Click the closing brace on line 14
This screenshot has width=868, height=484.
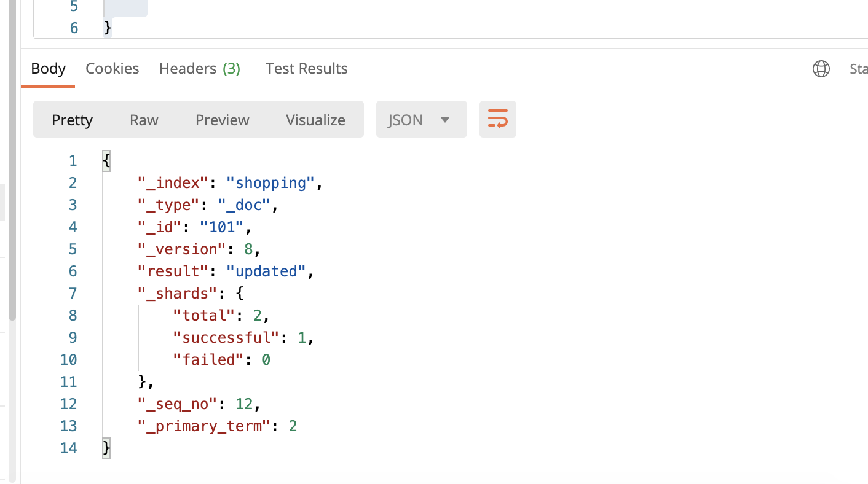pos(107,448)
